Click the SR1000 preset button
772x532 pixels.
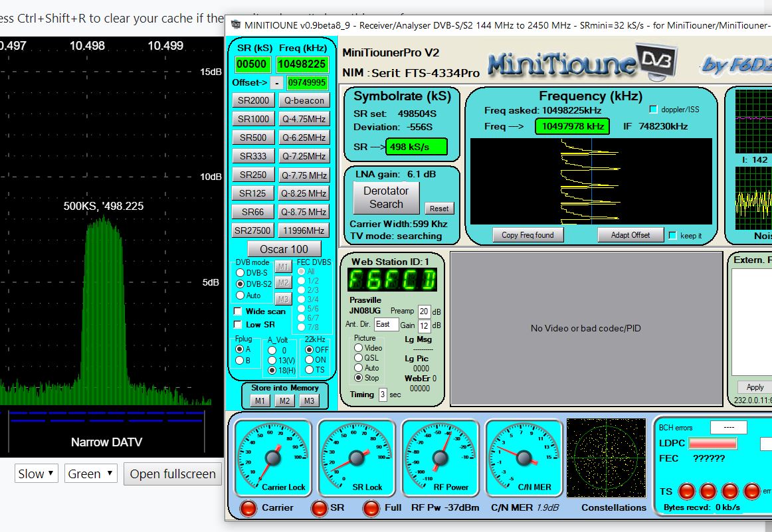(x=253, y=119)
